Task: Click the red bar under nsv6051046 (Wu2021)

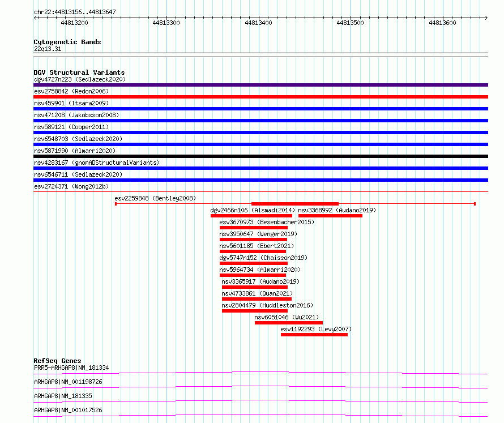Action: pos(289,323)
